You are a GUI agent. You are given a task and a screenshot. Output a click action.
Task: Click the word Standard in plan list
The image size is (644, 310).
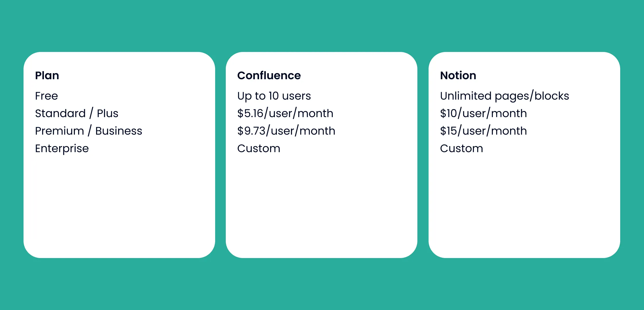coord(60,113)
